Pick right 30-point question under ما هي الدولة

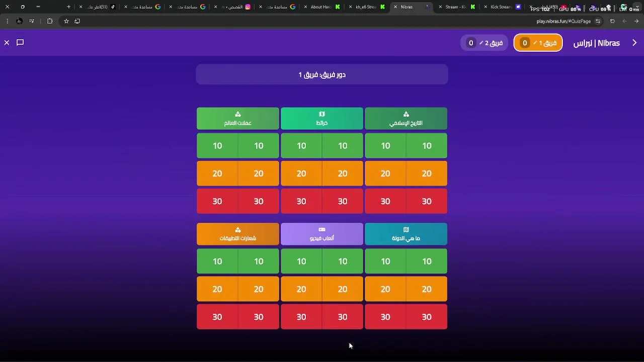click(x=427, y=317)
